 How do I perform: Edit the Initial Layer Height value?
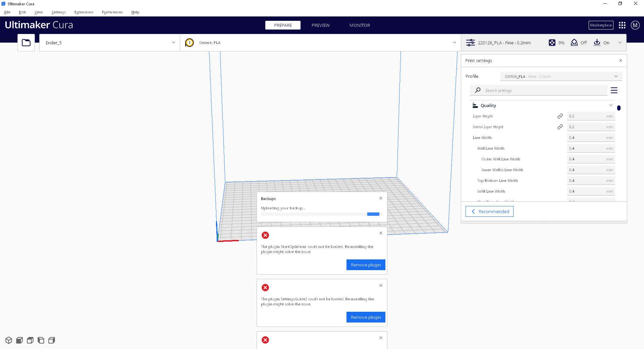click(x=591, y=127)
